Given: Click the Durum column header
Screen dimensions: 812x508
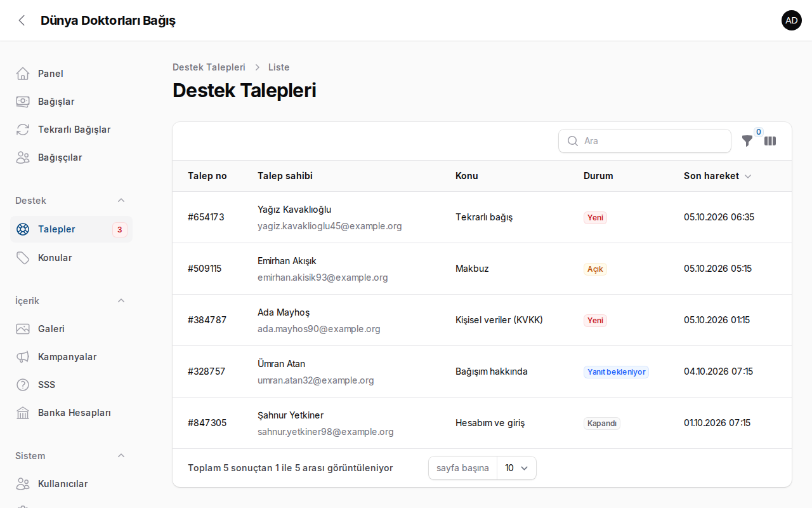Looking at the screenshot, I should pyautogui.click(x=598, y=176).
